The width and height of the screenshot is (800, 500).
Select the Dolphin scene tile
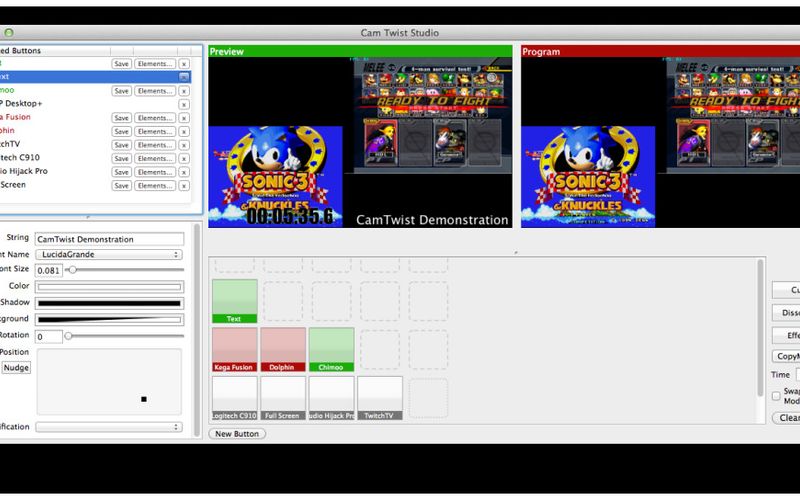pos(283,349)
